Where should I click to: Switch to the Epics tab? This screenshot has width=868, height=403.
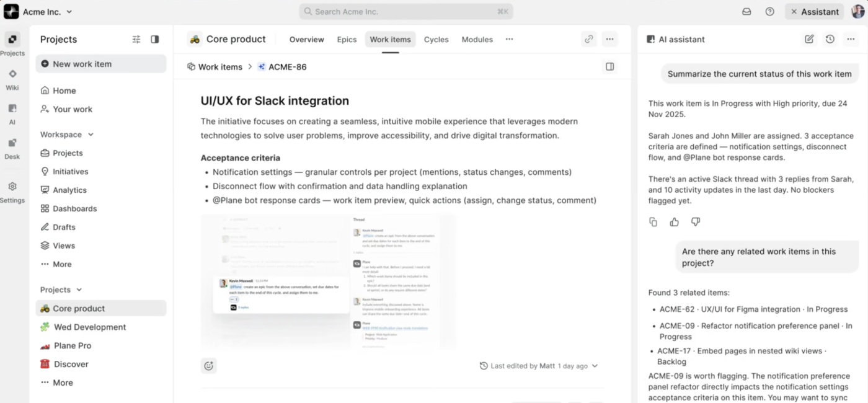(x=347, y=39)
